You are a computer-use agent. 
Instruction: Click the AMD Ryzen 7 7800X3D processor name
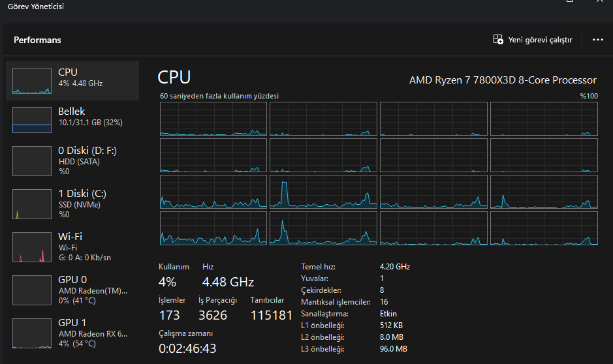(503, 80)
